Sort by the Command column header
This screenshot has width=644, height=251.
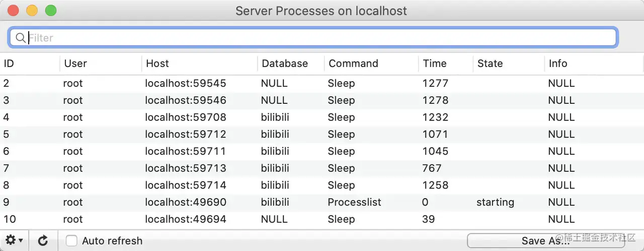coord(353,64)
